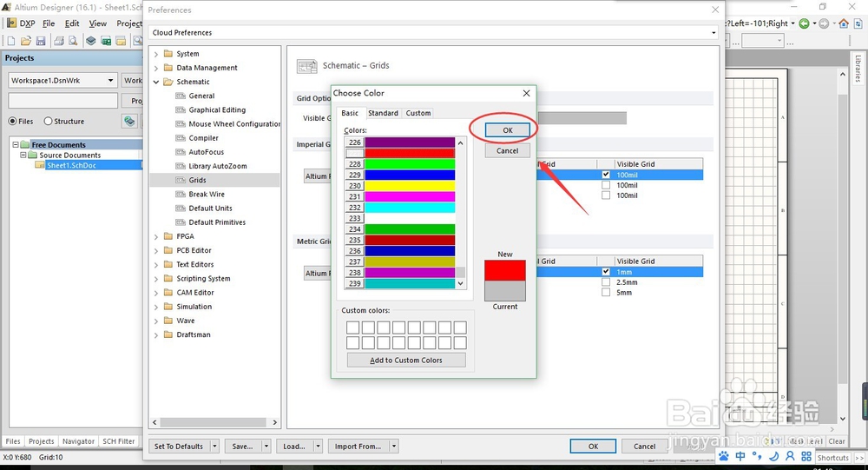The height and width of the screenshot is (470, 868).
Task: Expand the Data Management preferences folder
Action: point(156,68)
